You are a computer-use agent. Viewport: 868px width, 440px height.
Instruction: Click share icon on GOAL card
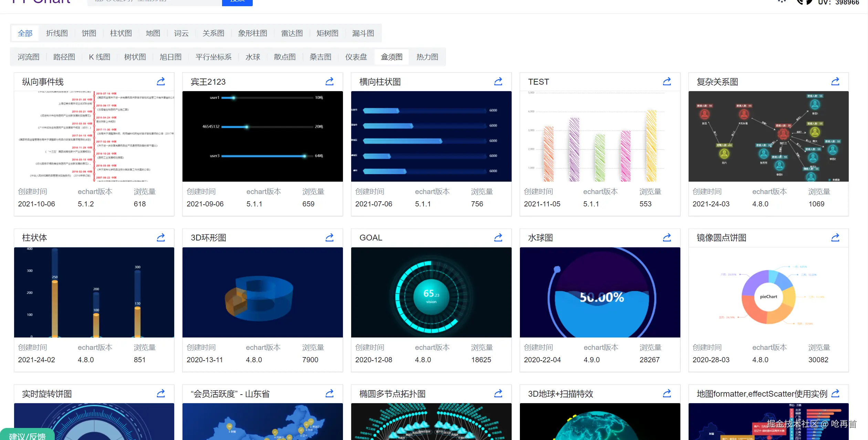click(498, 238)
